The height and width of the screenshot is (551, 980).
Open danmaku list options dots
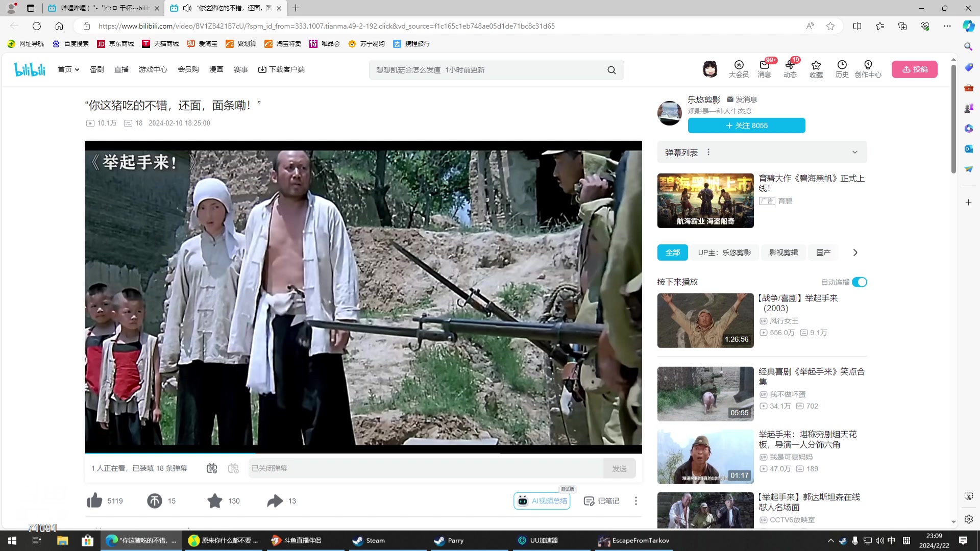(708, 152)
